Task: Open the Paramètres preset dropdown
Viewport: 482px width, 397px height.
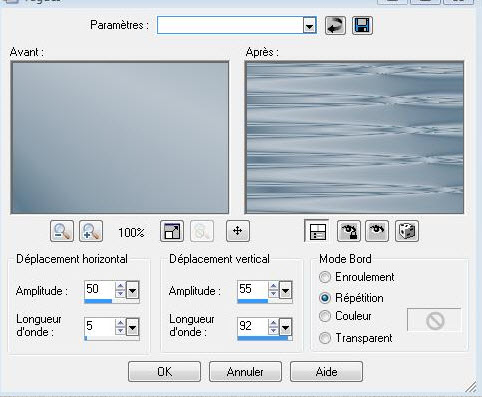Action: coord(310,25)
